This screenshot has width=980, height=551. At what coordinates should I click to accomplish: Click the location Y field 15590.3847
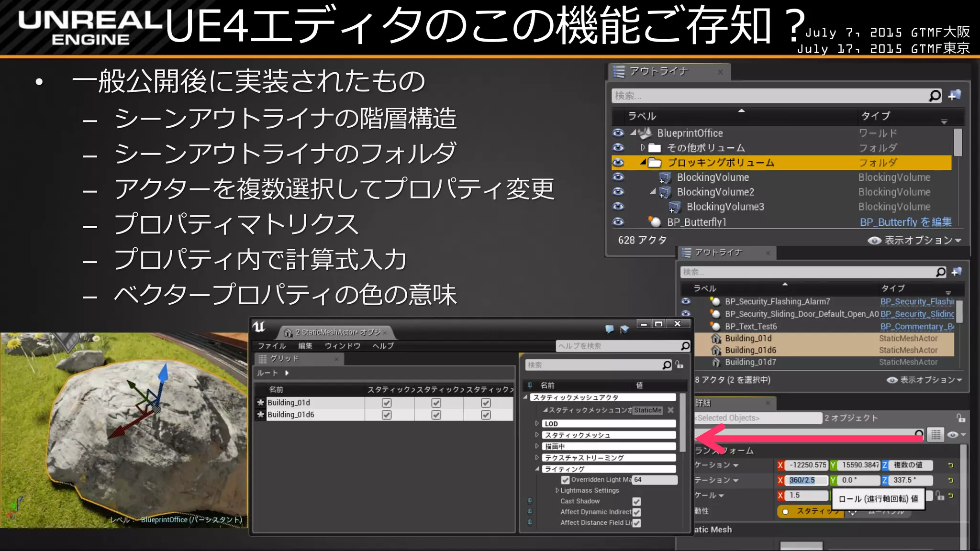[x=860, y=465]
